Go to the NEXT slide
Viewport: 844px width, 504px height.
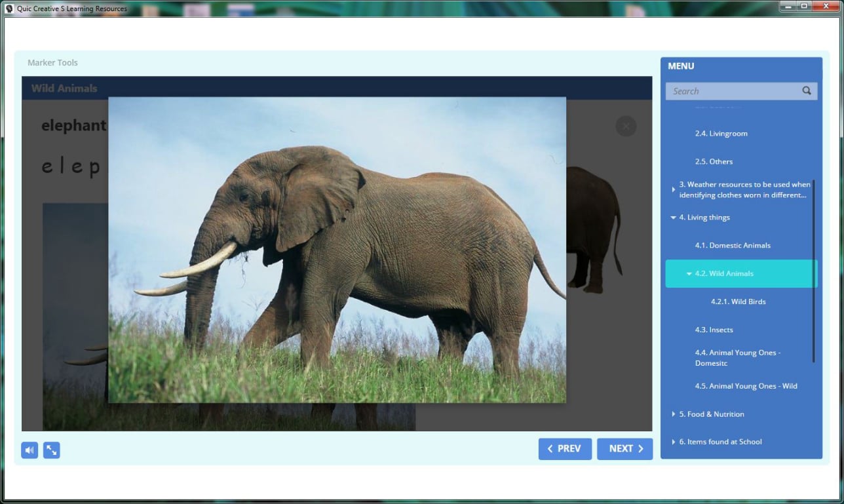point(624,449)
